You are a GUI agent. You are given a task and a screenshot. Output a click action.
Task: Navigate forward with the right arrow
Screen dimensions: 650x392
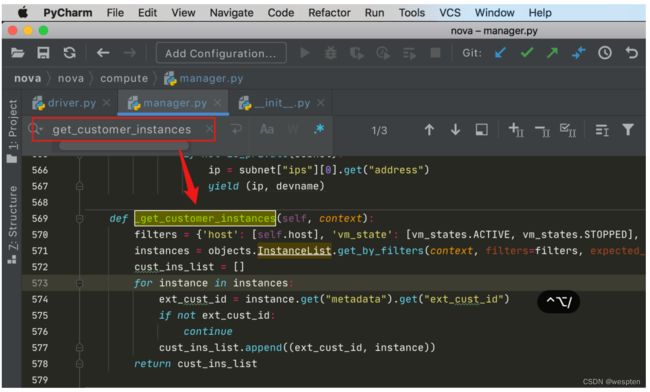tap(130, 53)
